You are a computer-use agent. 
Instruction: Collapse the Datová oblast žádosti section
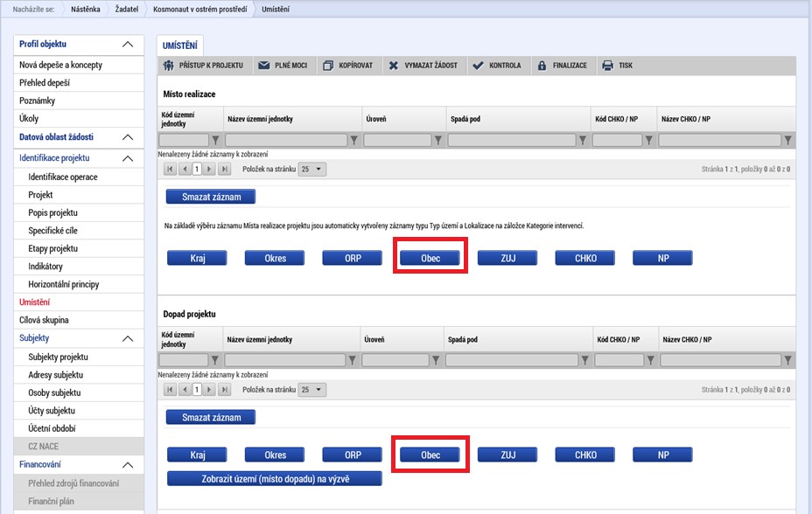pos(128,137)
